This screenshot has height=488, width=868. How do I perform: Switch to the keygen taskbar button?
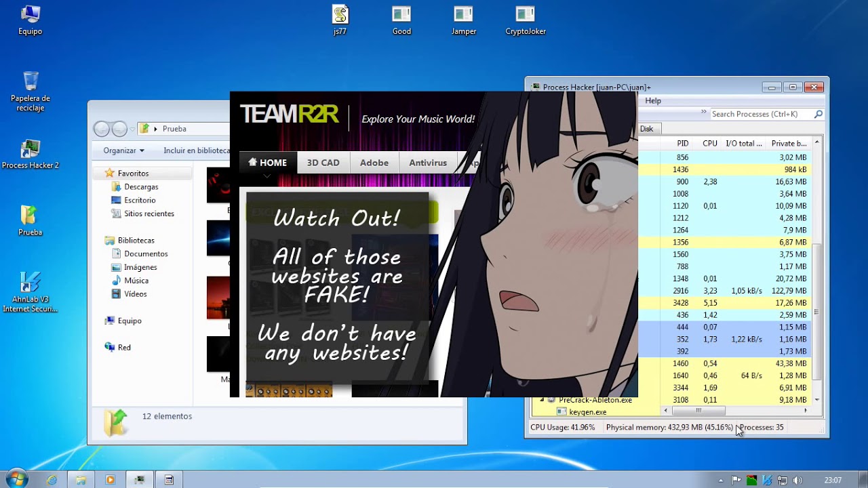tap(169, 480)
